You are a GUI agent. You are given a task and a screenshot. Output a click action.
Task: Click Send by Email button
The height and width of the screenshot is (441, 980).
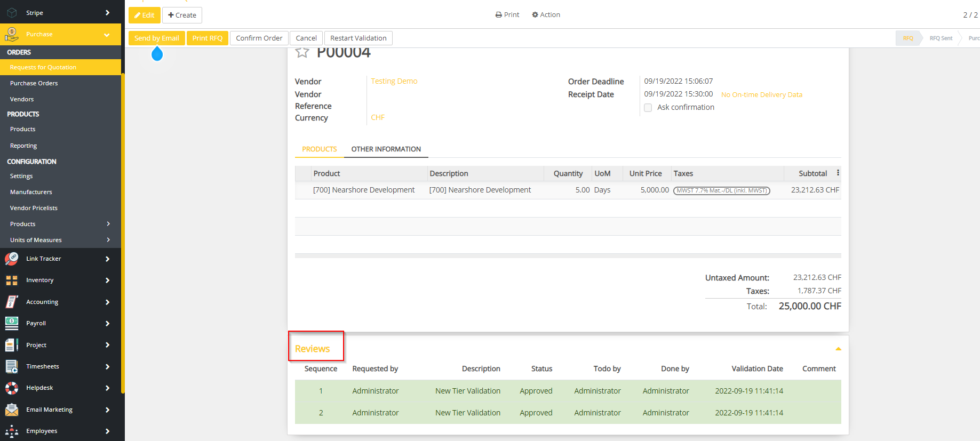coord(156,38)
